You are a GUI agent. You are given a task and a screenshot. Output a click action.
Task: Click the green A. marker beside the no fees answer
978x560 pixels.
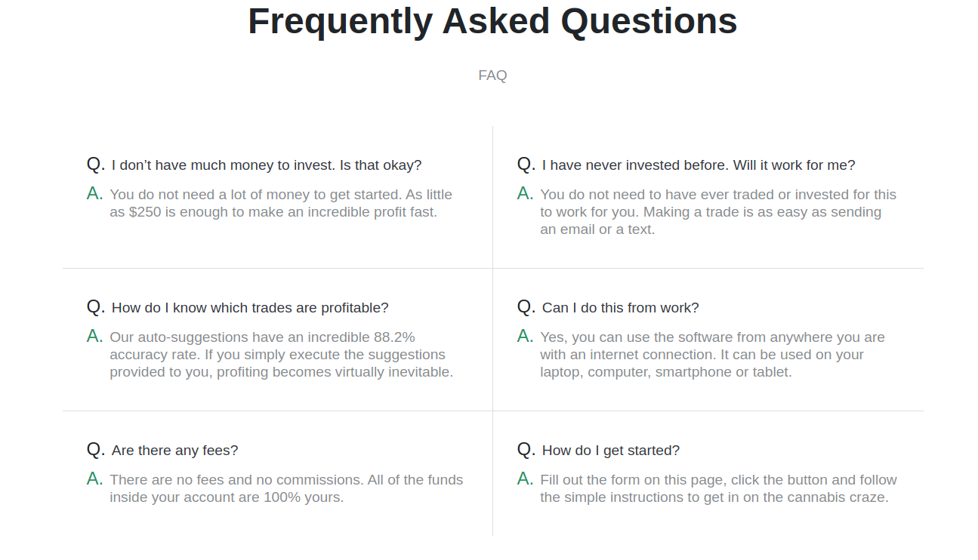click(x=95, y=478)
